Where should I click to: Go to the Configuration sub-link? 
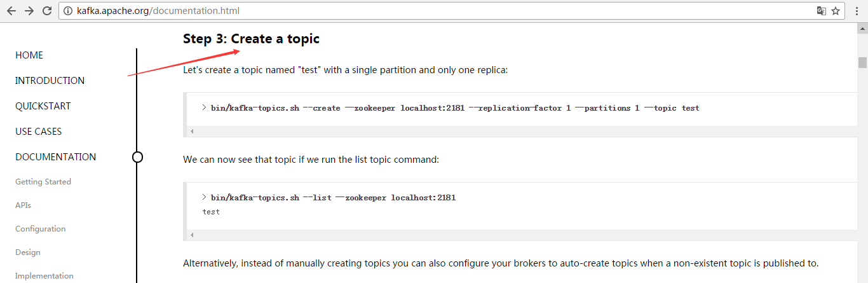(41, 229)
